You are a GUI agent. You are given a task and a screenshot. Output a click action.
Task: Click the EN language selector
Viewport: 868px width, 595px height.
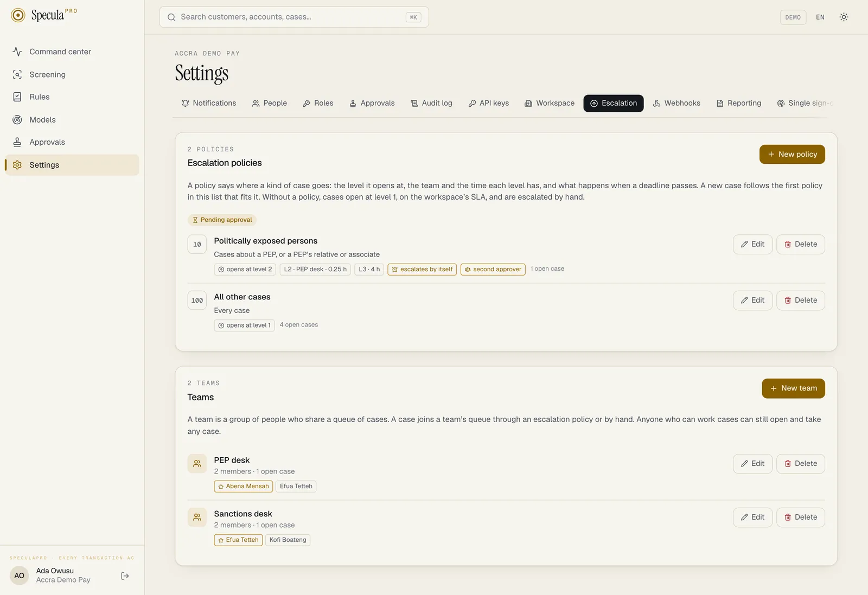pos(820,17)
